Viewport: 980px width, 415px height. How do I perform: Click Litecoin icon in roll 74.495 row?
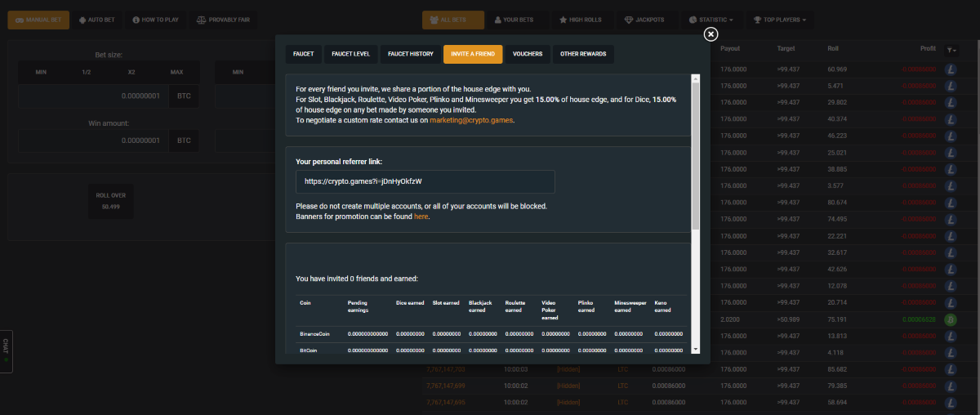coord(951,220)
